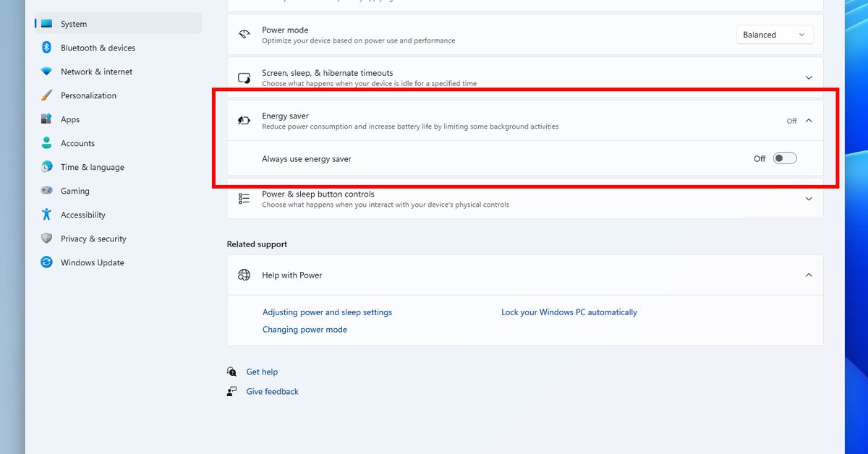Viewport: 868px width, 454px height.
Task: Click the Give feedback link
Action: (x=272, y=392)
